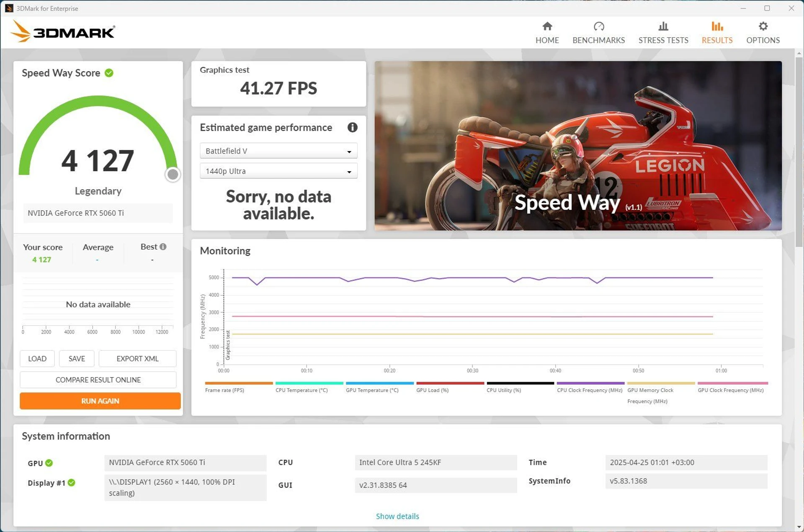The height and width of the screenshot is (532, 804).
Task: Open the STRESS TESTS tab
Action: (x=663, y=33)
